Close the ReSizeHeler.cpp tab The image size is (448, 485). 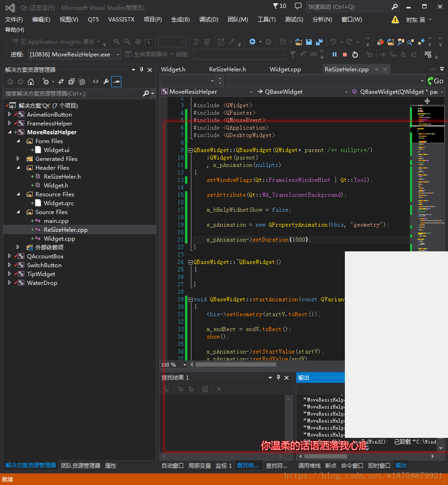385,69
